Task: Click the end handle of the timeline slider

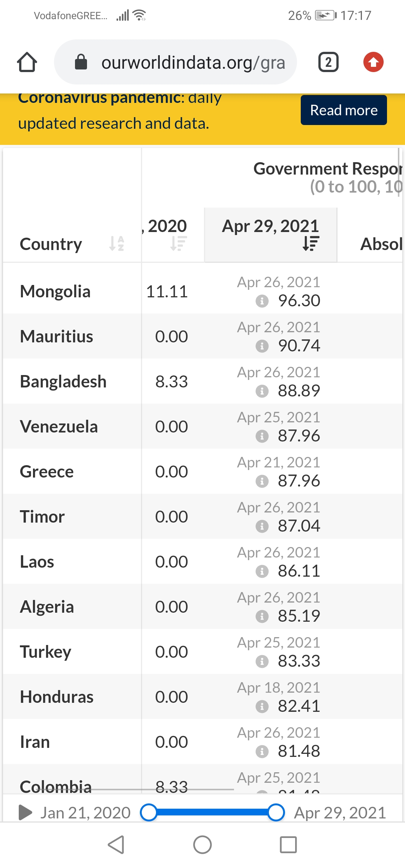Action: pos(276,812)
